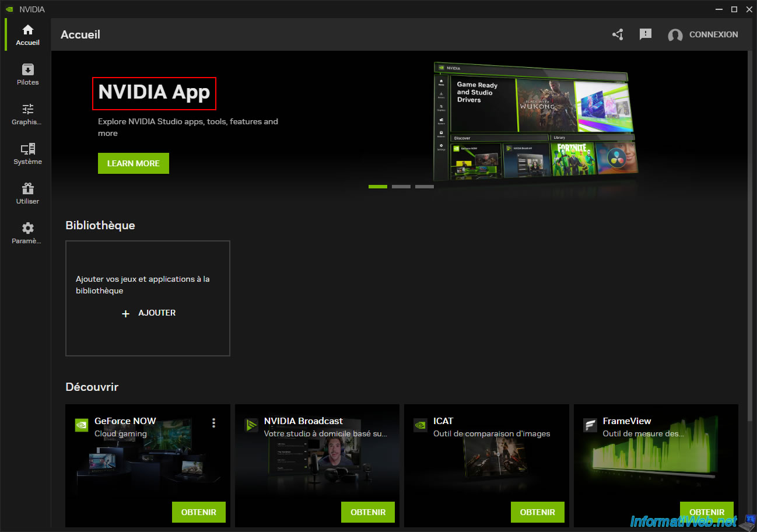757x532 pixels.
Task: Click the Explore NVIDIA Studio apps text
Action: tap(188, 127)
